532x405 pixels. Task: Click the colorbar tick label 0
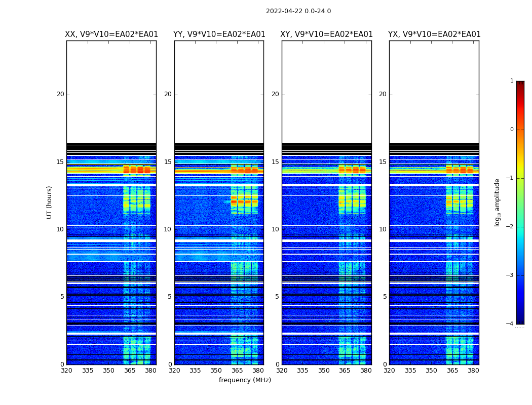click(x=512, y=130)
